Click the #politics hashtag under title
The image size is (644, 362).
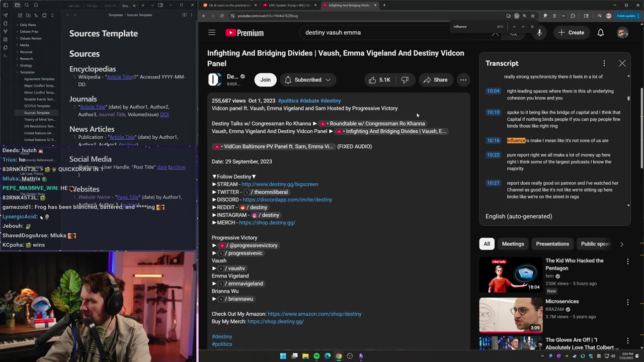click(288, 101)
